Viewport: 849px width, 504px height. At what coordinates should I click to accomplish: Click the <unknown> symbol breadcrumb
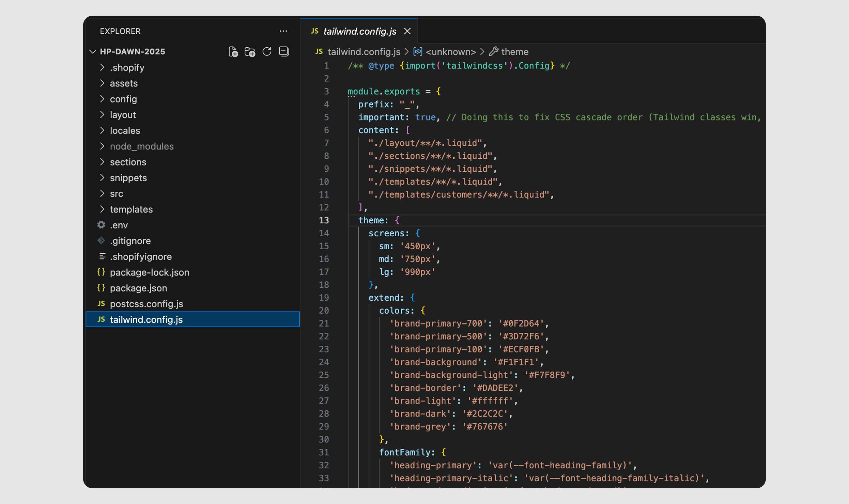pos(450,52)
